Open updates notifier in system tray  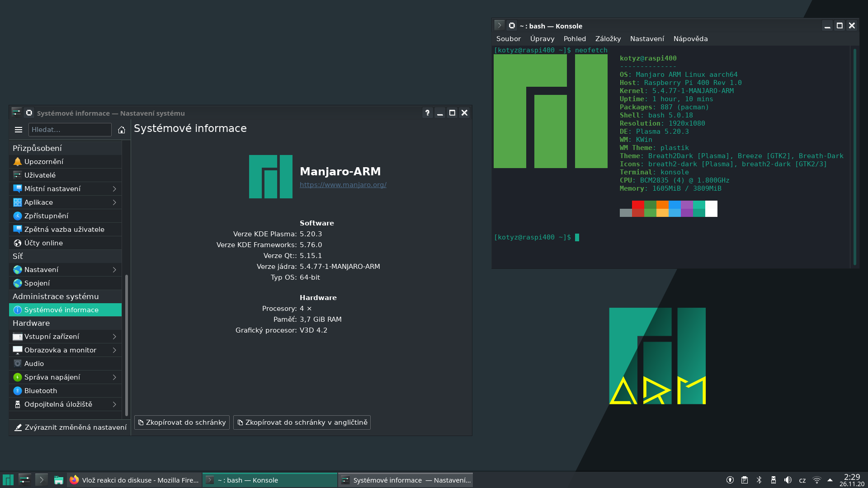point(730,480)
